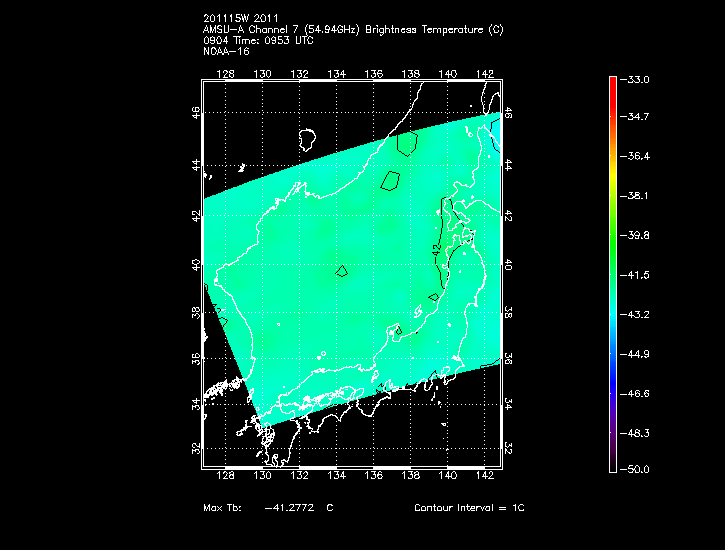Click longitude label '136' on the bottom axis
Viewport: 725px width, 550px height.
point(373,476)
